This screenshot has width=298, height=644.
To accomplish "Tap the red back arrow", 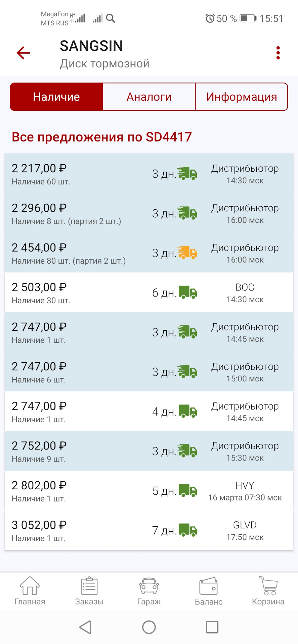I will click(23, 53).
